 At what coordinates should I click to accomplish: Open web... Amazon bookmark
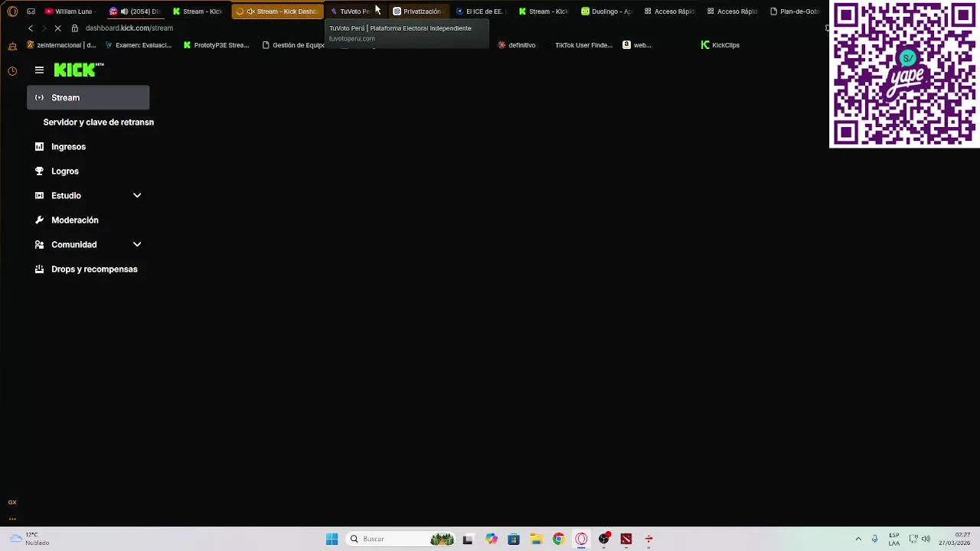637,45
